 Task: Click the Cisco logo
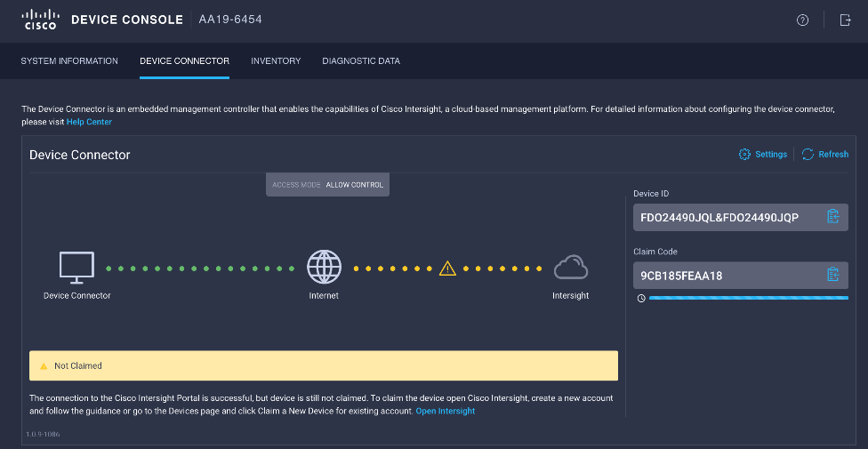click(x=39, y=20)
